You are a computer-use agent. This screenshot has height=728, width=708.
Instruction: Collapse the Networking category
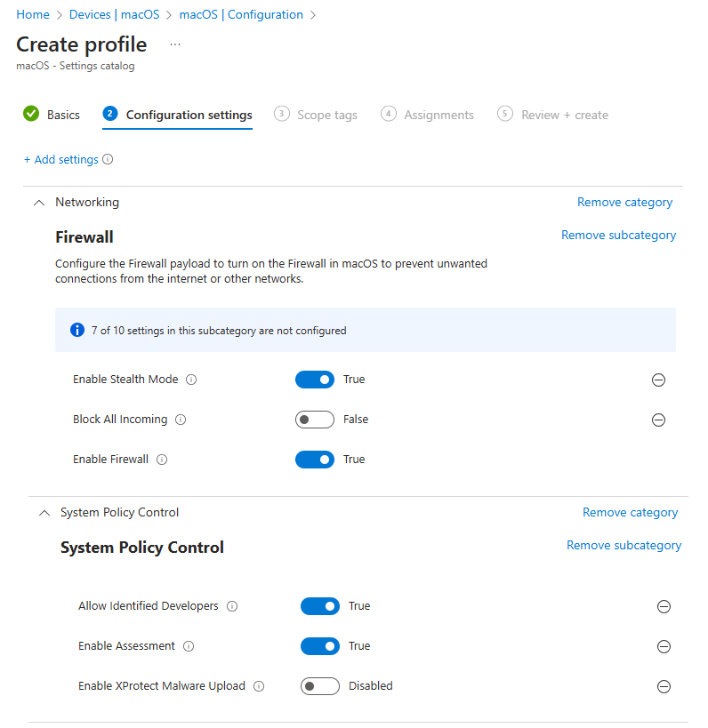coord(39,202)
